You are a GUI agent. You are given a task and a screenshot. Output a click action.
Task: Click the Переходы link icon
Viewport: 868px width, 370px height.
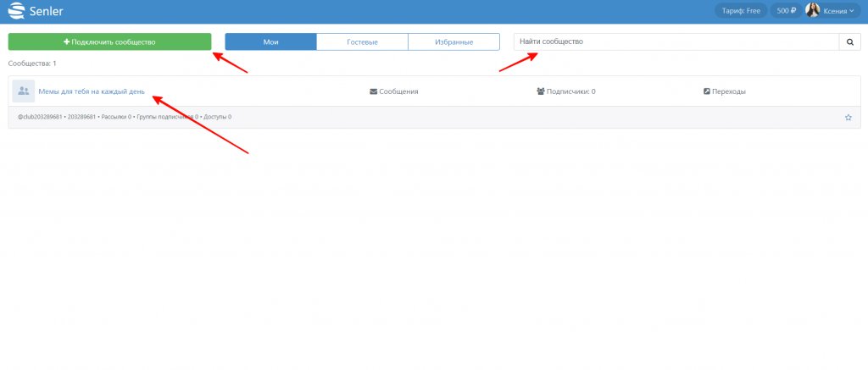coord(707,91)
